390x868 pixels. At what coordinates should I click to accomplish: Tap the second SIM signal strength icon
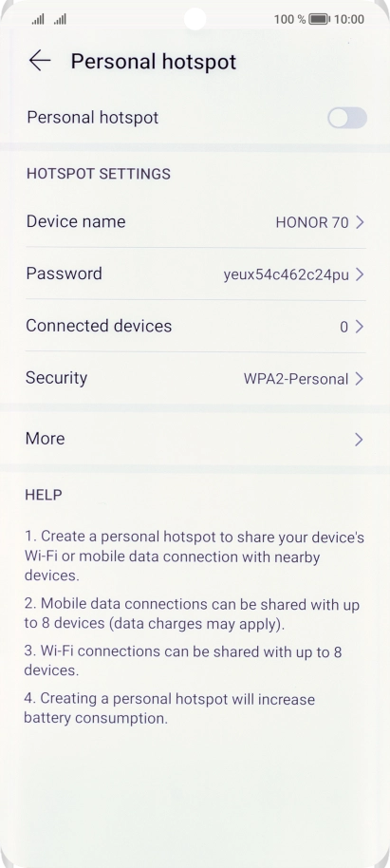coord(61,20)
